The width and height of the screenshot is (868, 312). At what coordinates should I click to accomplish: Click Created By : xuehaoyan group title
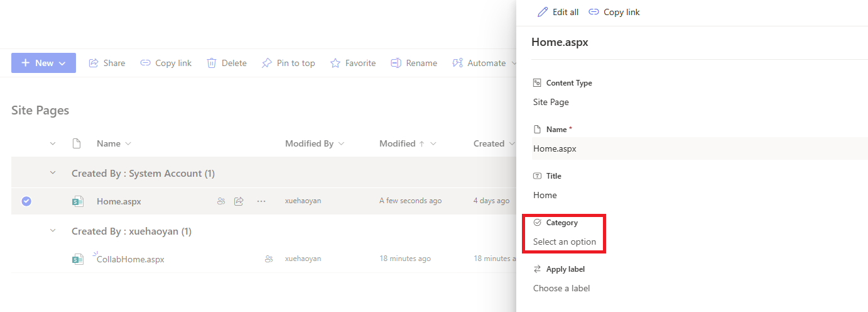(132, 231)
